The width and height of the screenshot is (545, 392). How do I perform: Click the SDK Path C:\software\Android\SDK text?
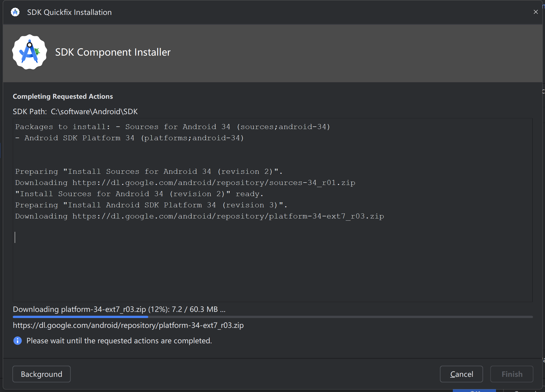point(75,112)
